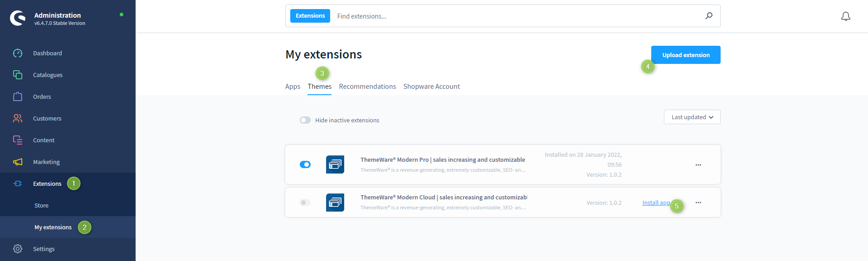Open Orders menu item
The height and width of the screenshot is (261, 868).
point(68,97)
